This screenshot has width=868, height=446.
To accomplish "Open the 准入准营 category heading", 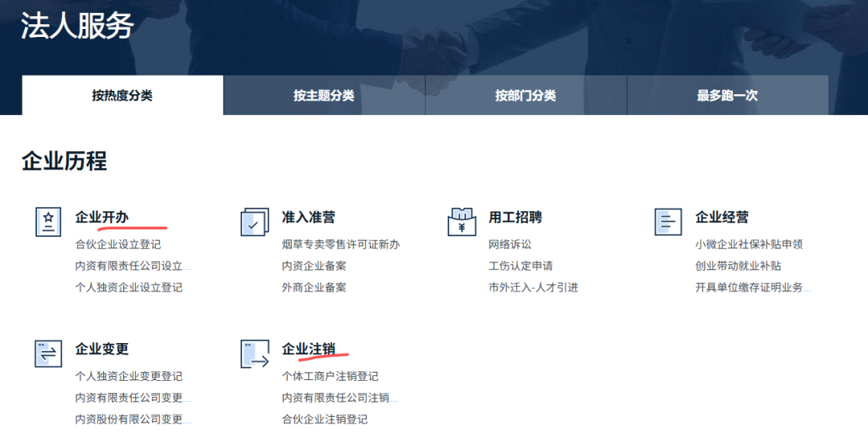I will coord(309,217).
